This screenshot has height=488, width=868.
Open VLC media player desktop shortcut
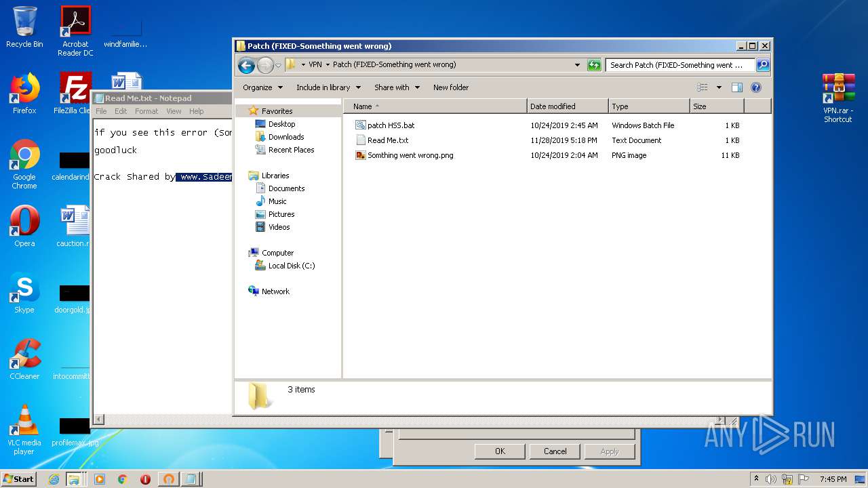click(x=24, y=430)
